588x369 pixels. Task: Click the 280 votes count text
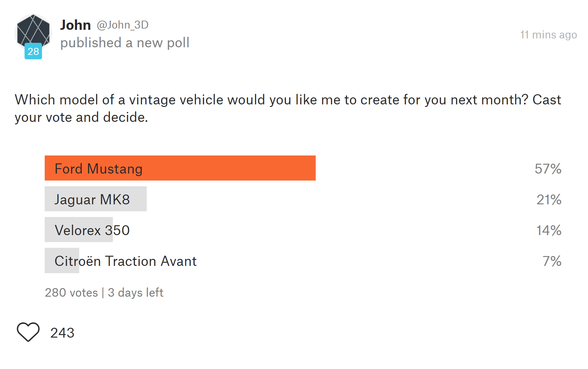71,293
